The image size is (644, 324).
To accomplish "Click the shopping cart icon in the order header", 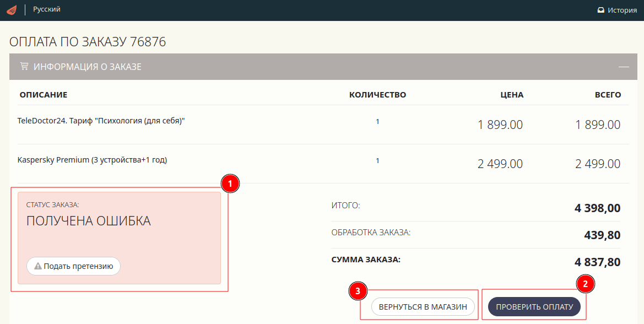I will point(24,67).
